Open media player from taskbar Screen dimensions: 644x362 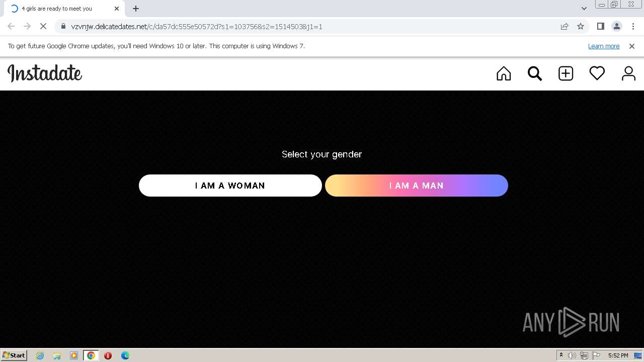click(74, 355)
